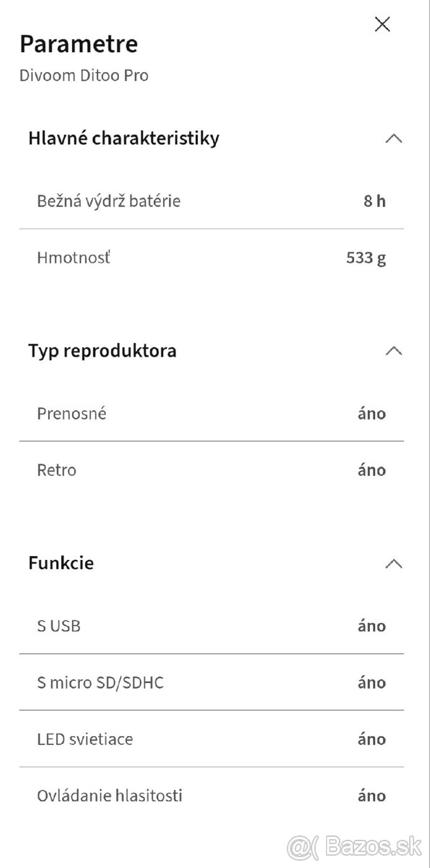Close the Parametre panel
This screenshot has height=868, width=430.
(382, 24)
